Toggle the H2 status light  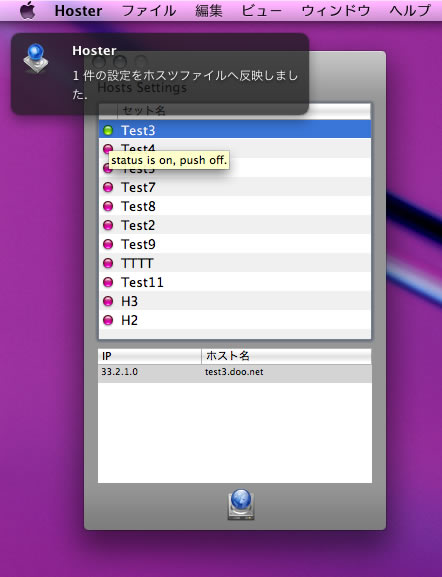108,320
